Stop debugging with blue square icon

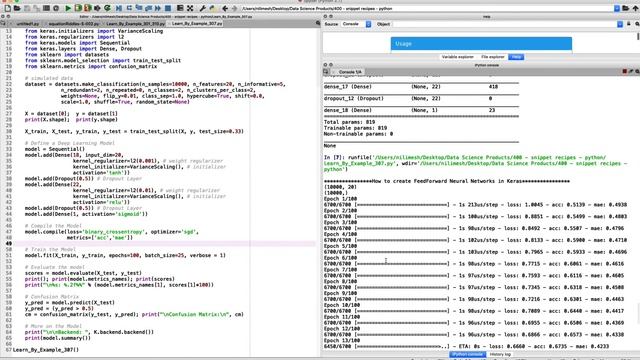coord(168,8)
